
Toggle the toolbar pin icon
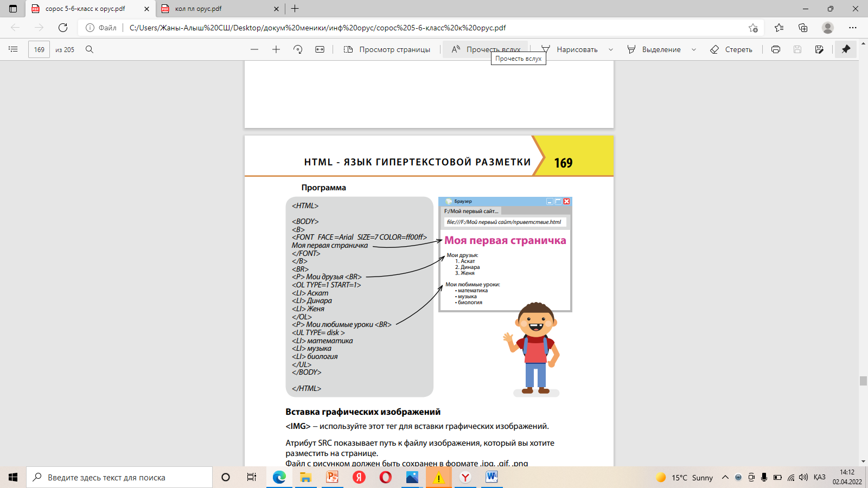846,49
